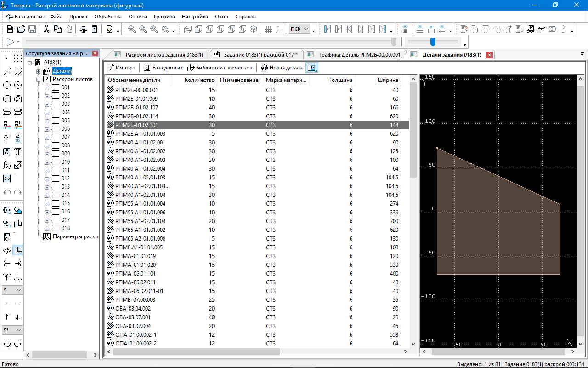The image size is (588, 368).
Task: Click the Open folder icon
Action: 21,29
